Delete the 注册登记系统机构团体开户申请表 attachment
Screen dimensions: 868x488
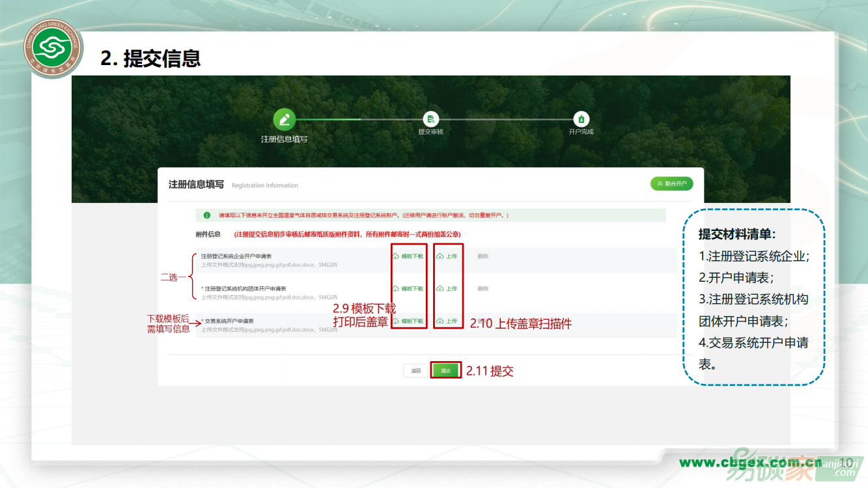[x=483, y=289]
